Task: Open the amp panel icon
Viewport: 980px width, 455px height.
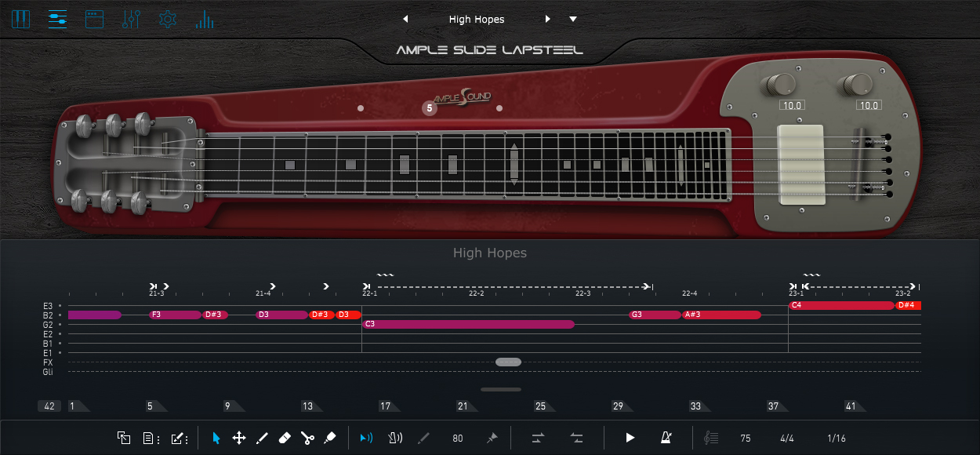Action: click(94, 19)
